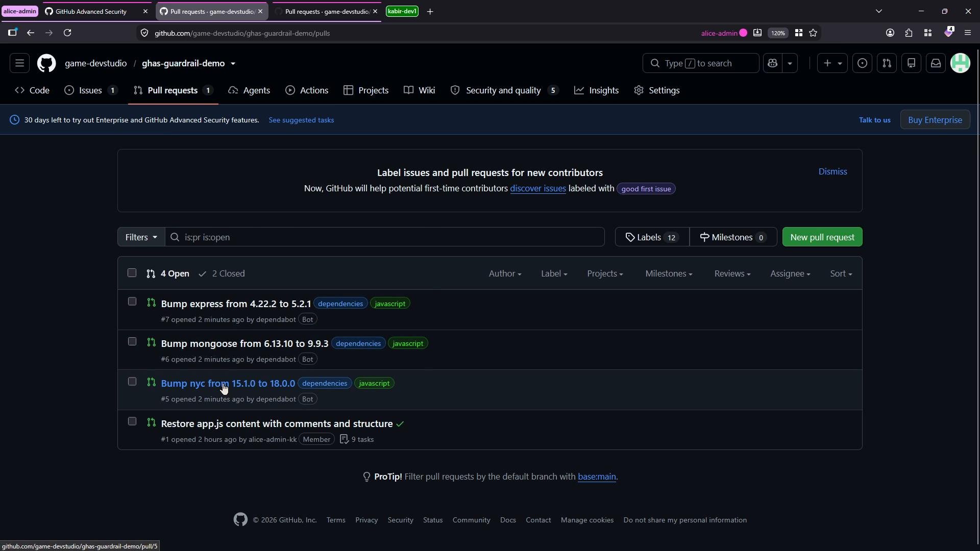Open the Author filter dropdown
This screenshot has height=551, width=980.
click(505, 274)
